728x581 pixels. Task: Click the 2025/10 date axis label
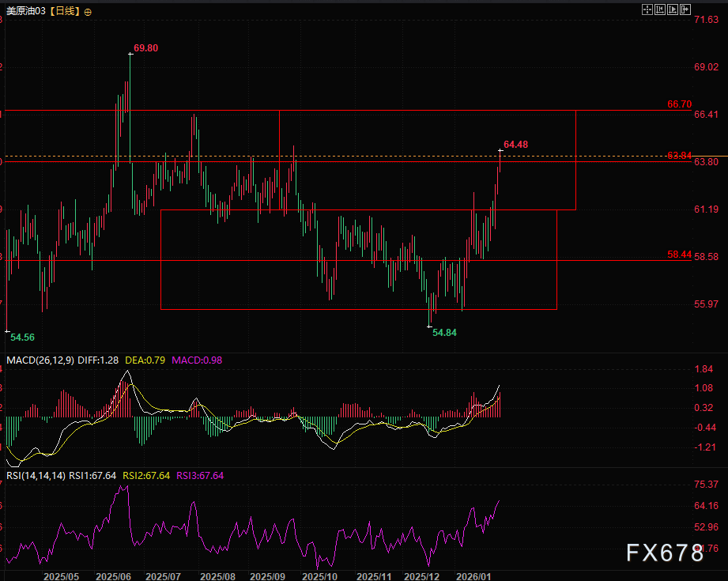point(319,576)
